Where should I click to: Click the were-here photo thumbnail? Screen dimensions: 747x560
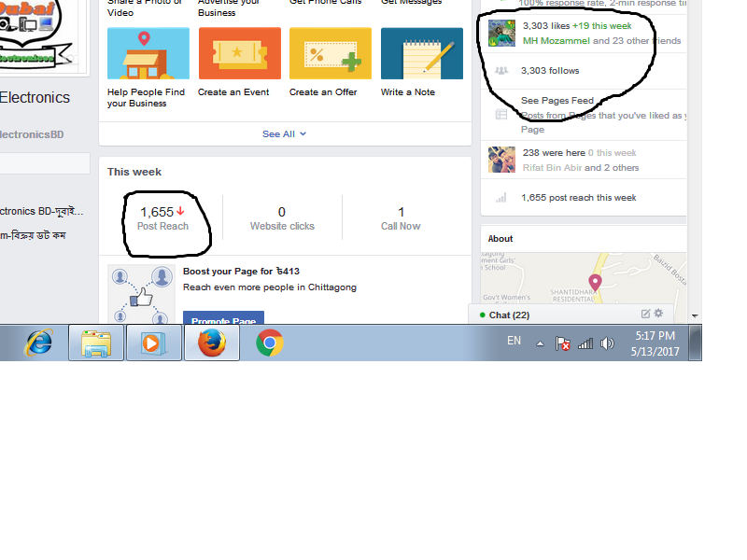pos(501,160)
